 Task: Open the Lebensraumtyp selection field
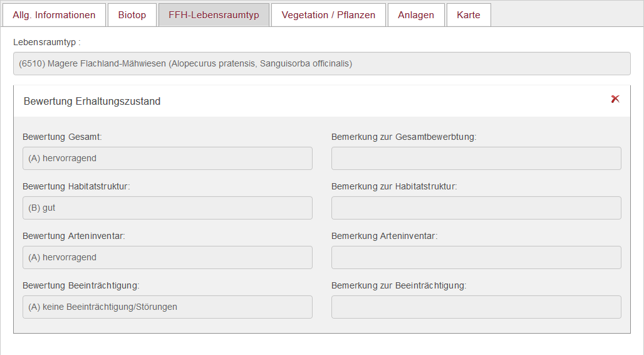click(321, 63)
